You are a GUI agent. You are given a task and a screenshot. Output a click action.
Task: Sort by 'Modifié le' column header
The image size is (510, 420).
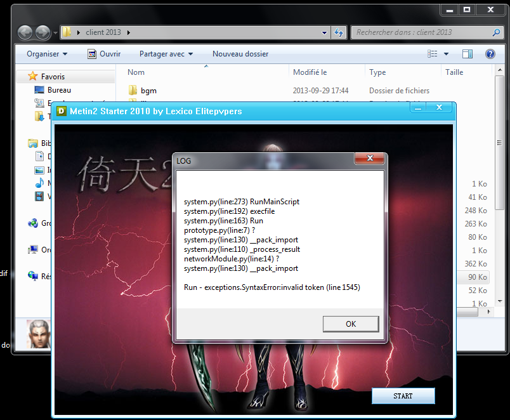[x=310, y=72]
